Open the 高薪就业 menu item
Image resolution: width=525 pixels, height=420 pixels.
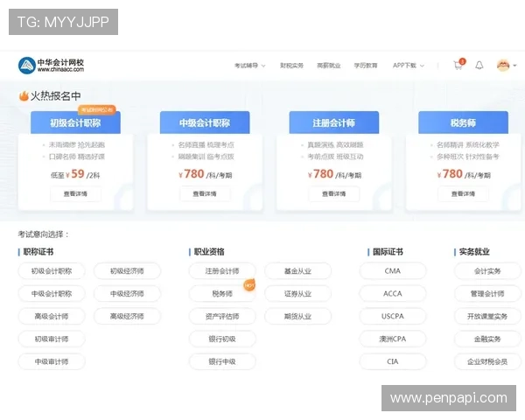[328, 66]
